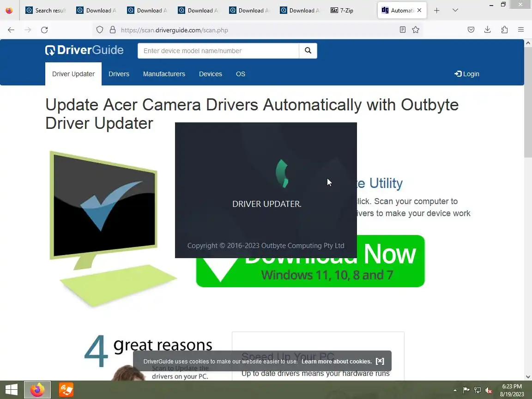Screen dimensions: 532x399
Task: Dismiss the cookie notice with [x]
Action: pyautogui.click(x=380, y=361)
